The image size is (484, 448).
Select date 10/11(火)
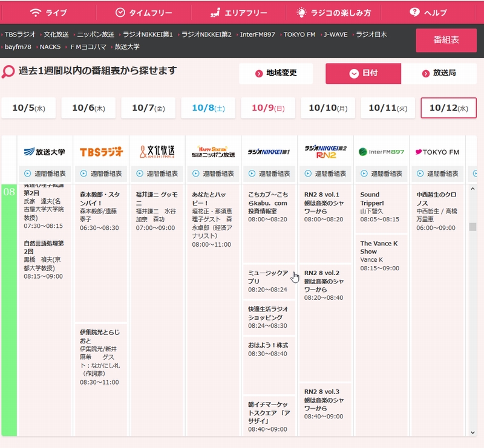pyautogui.click(x=388, y=108)
